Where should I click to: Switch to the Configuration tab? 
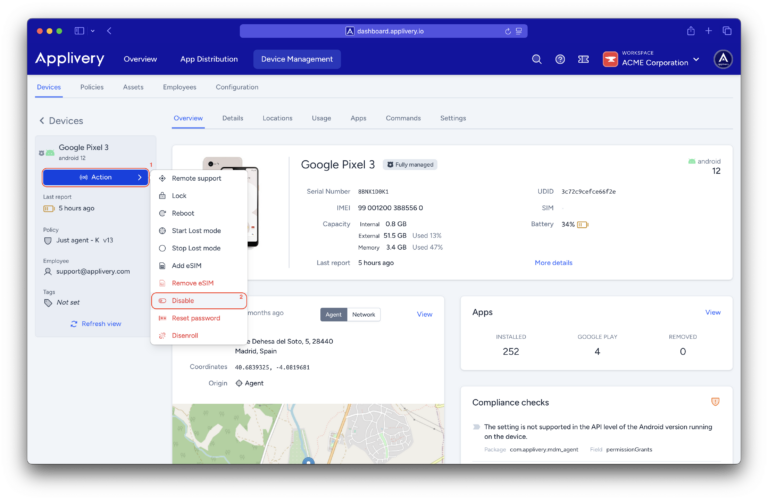point(237,87)
